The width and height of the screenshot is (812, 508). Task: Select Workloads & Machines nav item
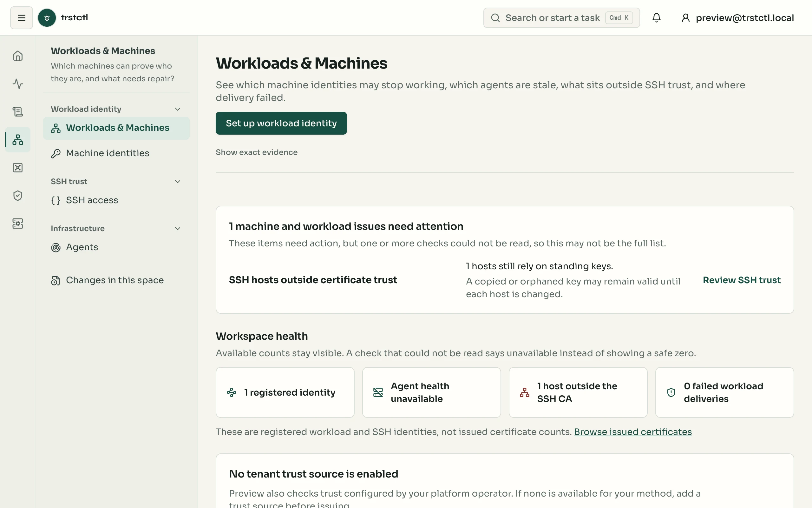[116, 128]
